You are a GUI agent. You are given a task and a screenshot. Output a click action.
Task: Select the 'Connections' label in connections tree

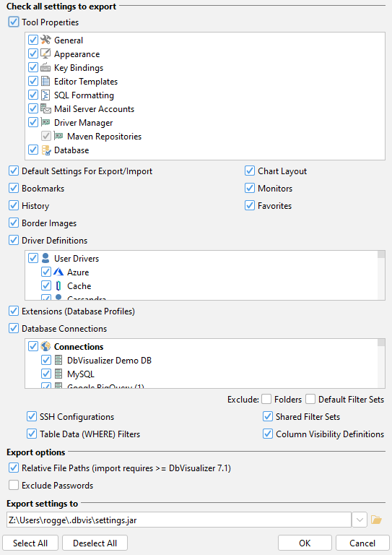point(79,346)
